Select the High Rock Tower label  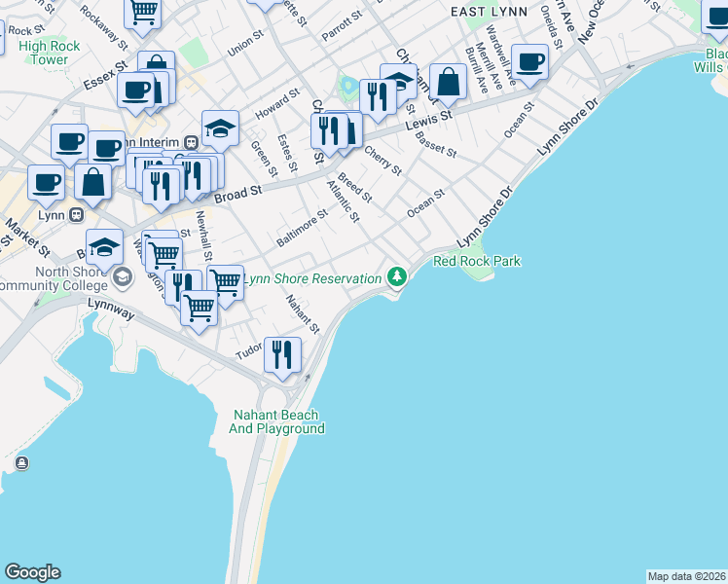coord(50,53)
